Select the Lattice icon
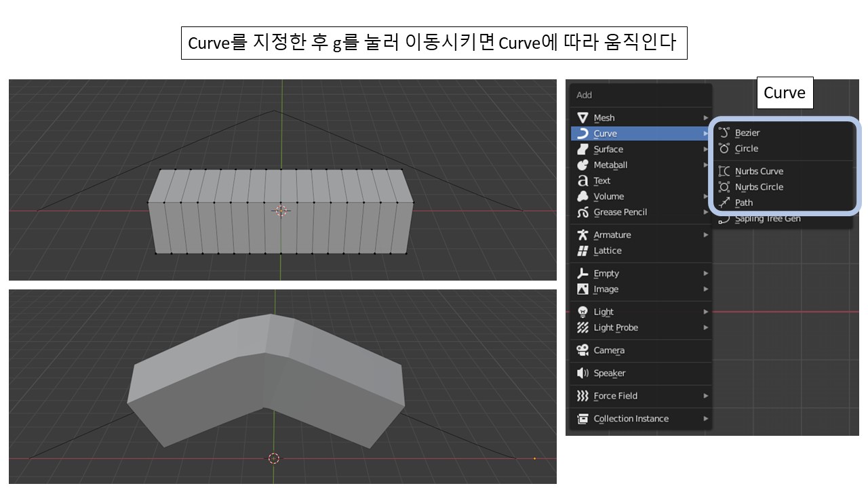868x488 pixels. tap(583, 250)
